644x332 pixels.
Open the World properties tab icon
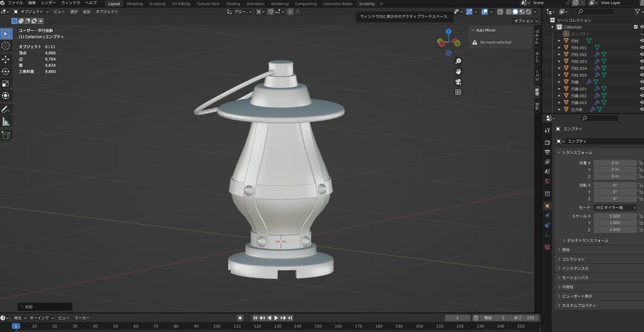pos(547,181)
